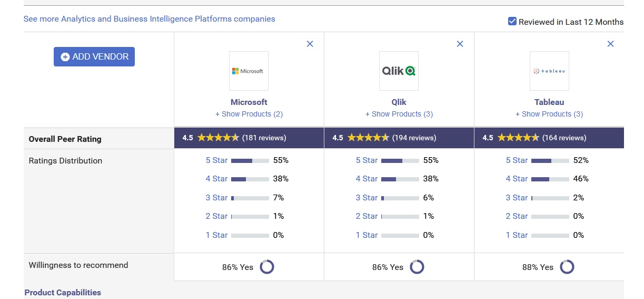Click Qlik's 3 Star rating link
Viewport: 644px width, 299px height.
click(367, 198)
